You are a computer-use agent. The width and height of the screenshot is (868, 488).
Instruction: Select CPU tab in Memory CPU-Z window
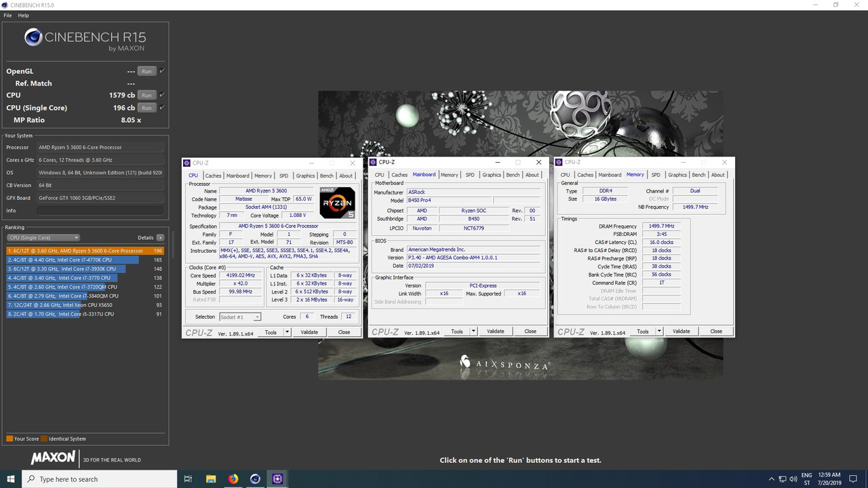click(565, 175)
